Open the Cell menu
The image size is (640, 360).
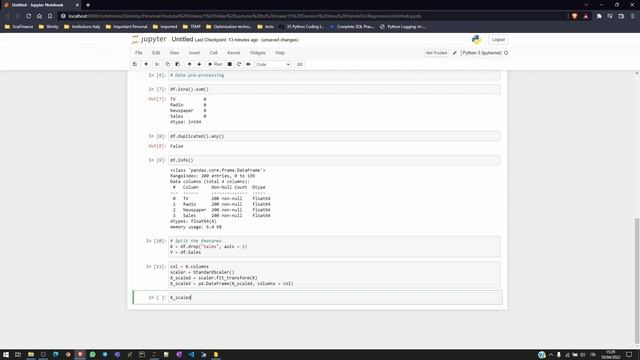[x=213, y=53]
